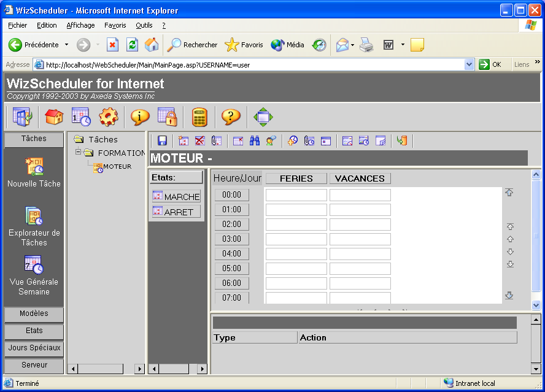Open the Fichier menu
This screenshot has width=545, height=392.
tap(17, 25)
